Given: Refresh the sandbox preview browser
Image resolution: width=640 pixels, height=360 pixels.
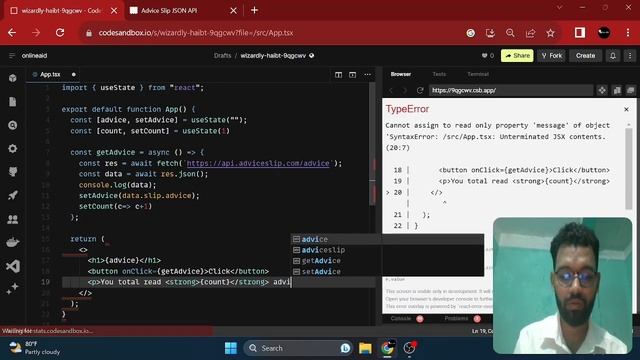Looking at the screenshot, I should coord(420,90).
